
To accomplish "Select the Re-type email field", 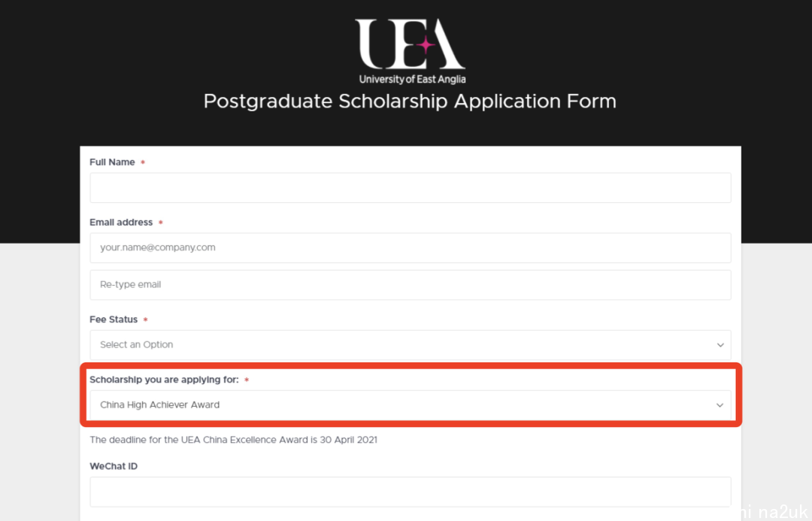I will [411, 285].
